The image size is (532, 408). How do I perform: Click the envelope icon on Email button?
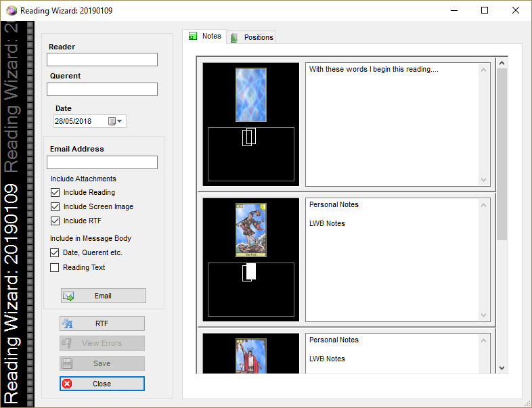68,296
